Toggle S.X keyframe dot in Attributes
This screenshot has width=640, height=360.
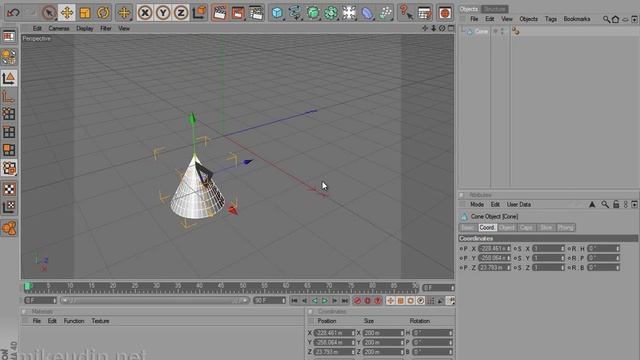point(515,249)
